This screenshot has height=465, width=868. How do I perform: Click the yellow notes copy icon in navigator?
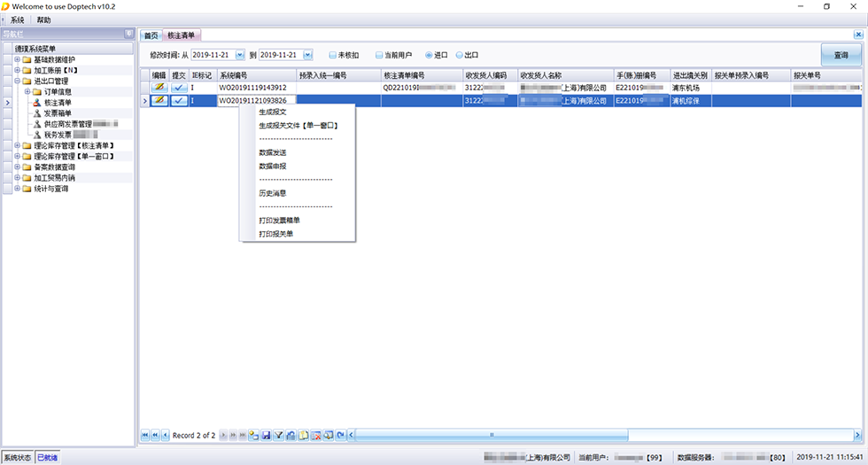pyautogui.click(x=303, y=435)
